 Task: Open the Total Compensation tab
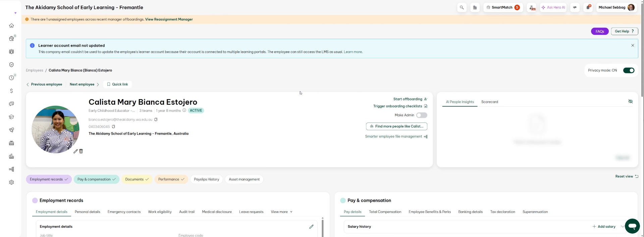click(385, 212)
